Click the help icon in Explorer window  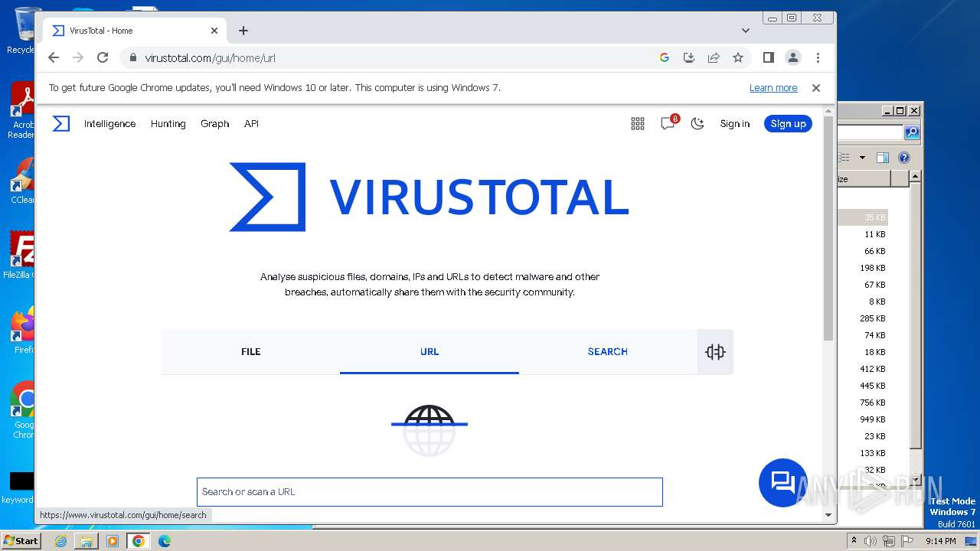tap(903, 158)
